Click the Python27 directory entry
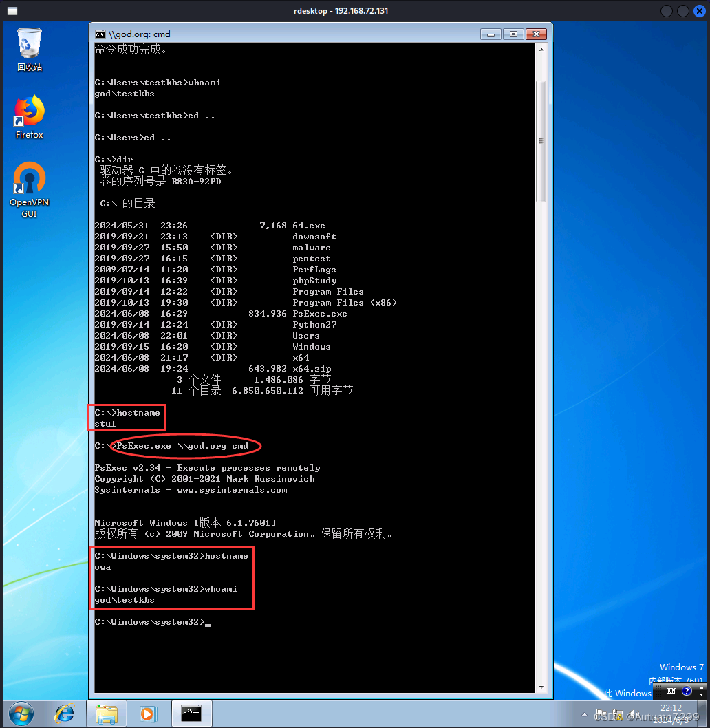The height and width of the screenshot is (728, 710). (314, 325)
